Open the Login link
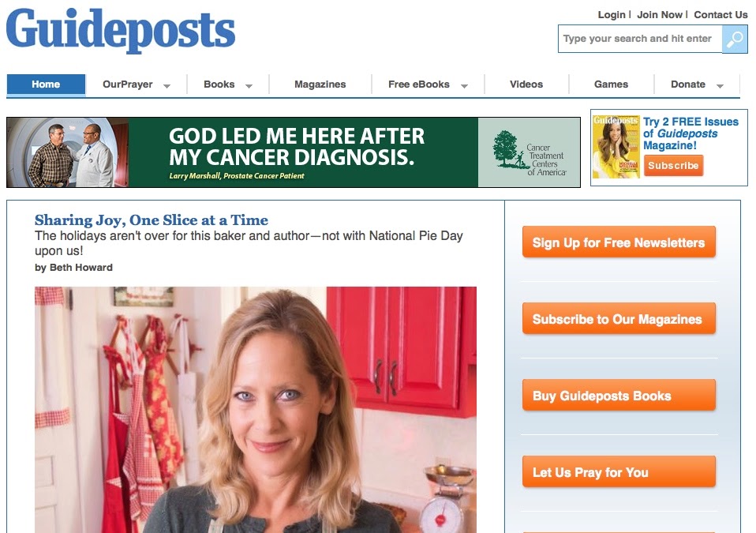 click(612, 15)
